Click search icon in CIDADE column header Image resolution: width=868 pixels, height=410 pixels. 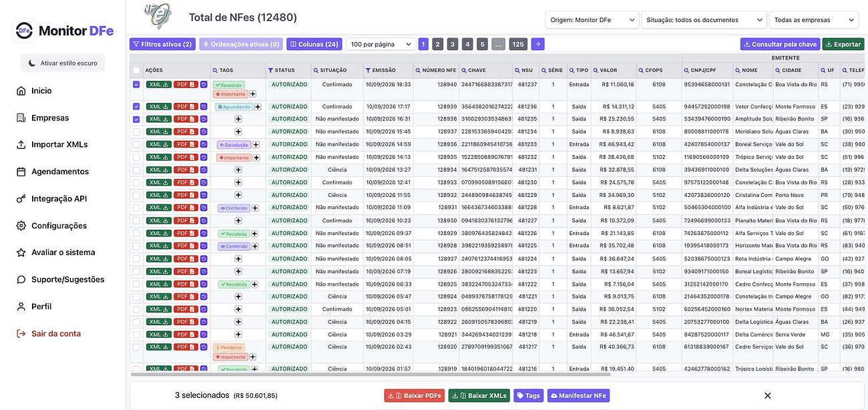click(777, 70)
